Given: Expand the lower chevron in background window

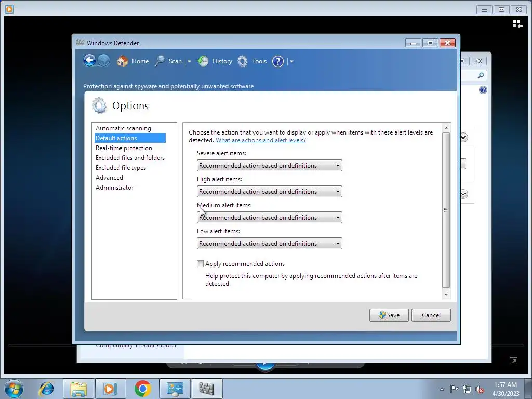Looking at the screenshot, I should pos(464,194).
